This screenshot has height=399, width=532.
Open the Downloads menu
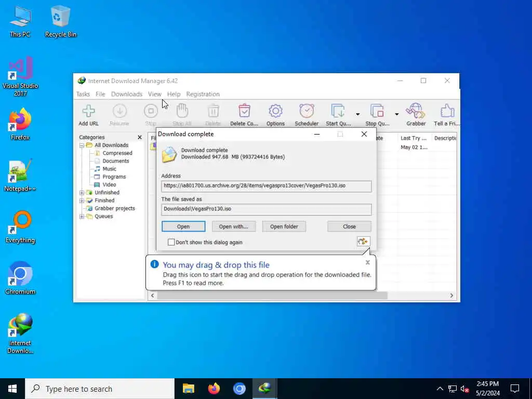click(127, 94)
